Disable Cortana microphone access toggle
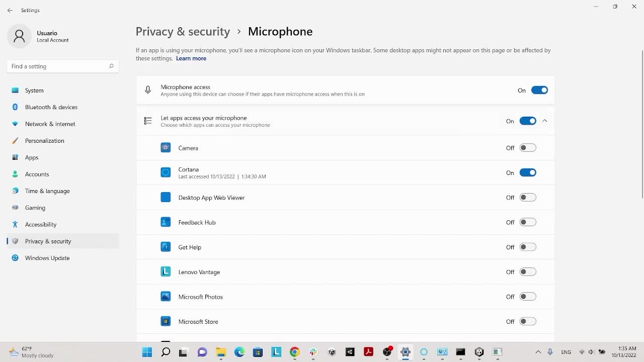The height and width of the screenshot is (362, 644). click(x=528, y=172)
